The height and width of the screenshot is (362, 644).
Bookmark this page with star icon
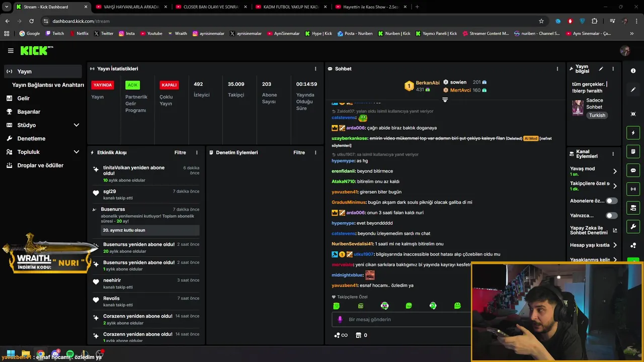(541, 21)
